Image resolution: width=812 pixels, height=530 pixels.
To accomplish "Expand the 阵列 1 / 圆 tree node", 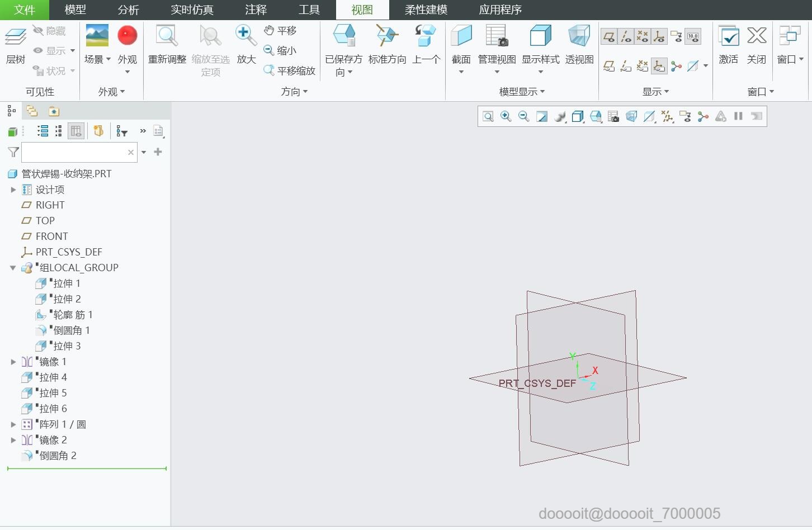I will [x=13, y=424].
